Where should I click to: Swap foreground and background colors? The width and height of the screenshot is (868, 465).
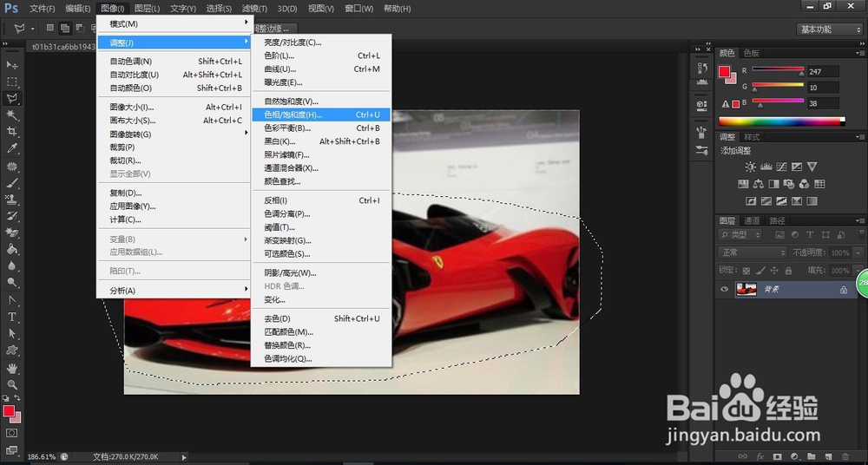17,398
